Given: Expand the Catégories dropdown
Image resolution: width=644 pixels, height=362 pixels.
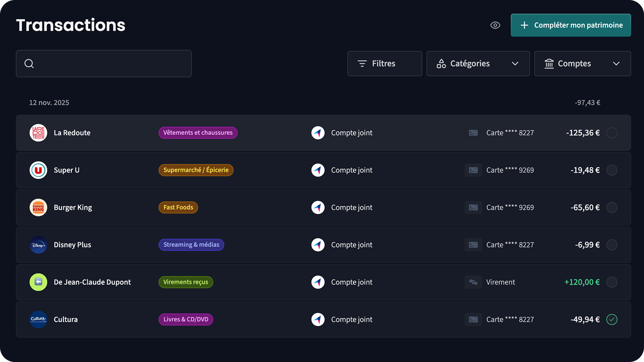Looking at the screenshot, I should coord(478,64).
